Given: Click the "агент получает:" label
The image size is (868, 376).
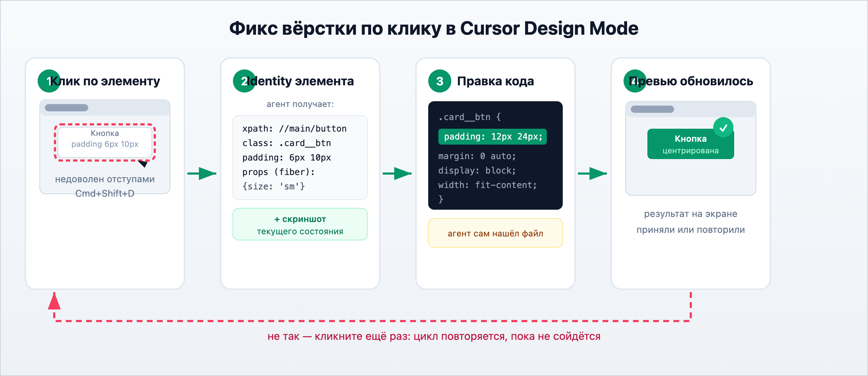Looking at the screenshot, I should pos(300,104).
